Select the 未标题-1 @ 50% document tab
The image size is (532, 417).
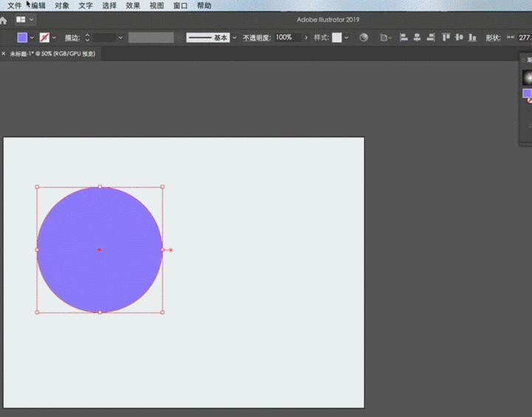[x=52, y=54]
